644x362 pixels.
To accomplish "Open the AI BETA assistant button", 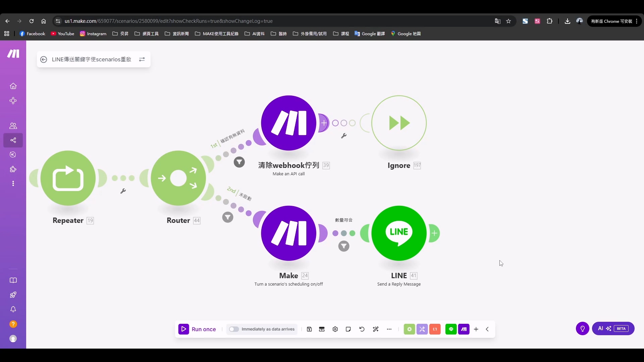I will 613,328.
